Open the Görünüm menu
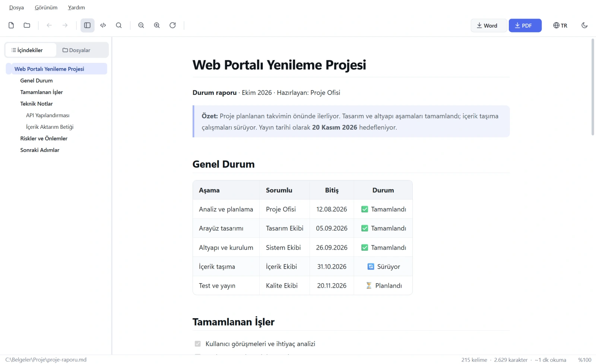This screenshot has height=364, width=596. (46, 7)
